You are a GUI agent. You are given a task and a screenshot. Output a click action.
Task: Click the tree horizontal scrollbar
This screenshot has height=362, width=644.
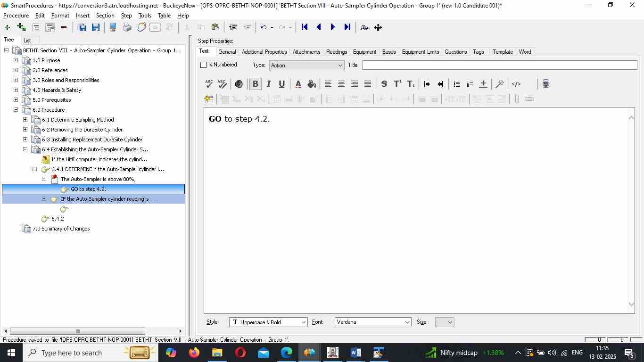(77, 331)
